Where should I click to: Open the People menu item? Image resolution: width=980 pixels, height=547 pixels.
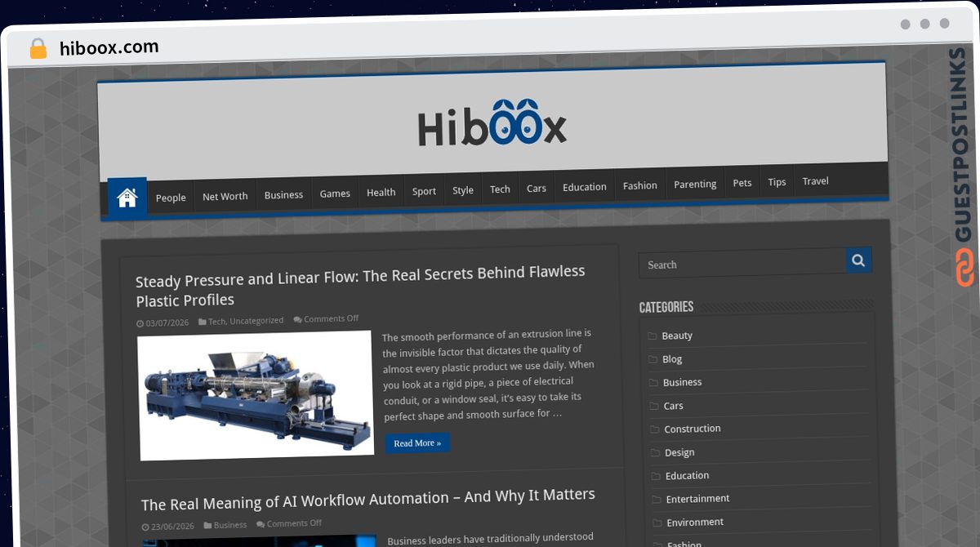171,198
